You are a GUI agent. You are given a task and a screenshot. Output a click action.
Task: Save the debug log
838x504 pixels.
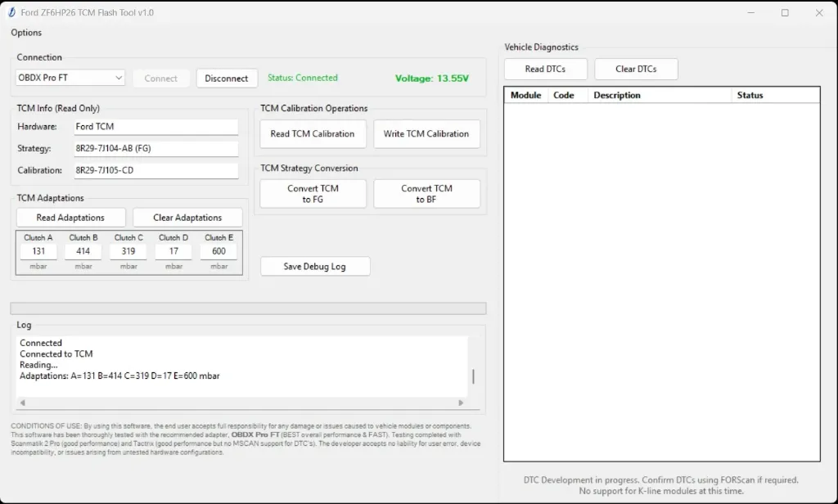(315, 267)
